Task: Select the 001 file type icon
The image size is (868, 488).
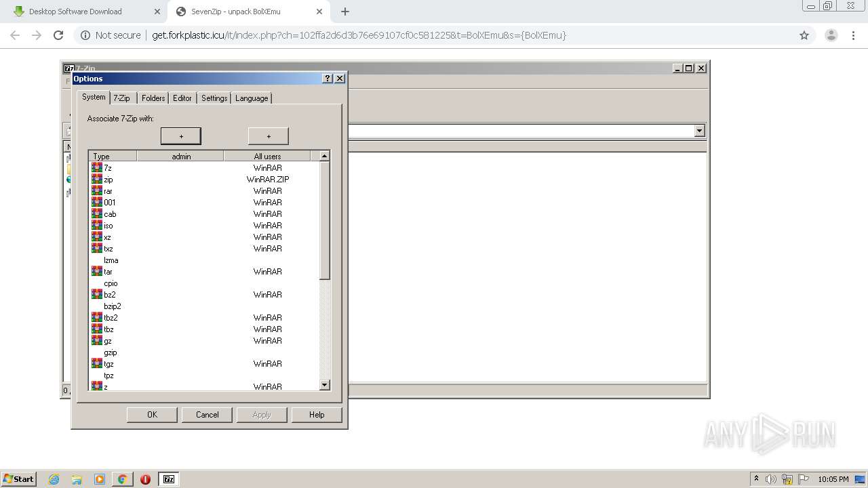Action: [97, 202]
